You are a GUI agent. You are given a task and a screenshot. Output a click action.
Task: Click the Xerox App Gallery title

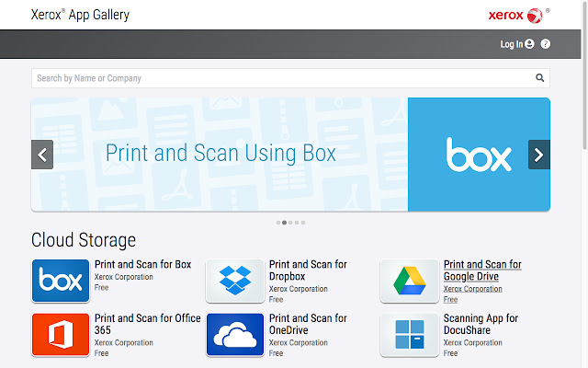click(x=80, y=15)
